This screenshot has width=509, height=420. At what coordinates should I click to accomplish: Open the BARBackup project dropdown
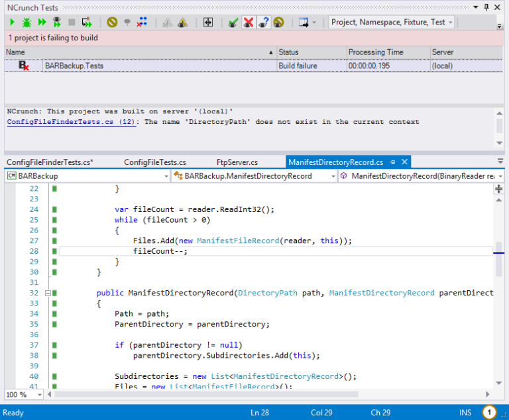click(x=87, y=176)
